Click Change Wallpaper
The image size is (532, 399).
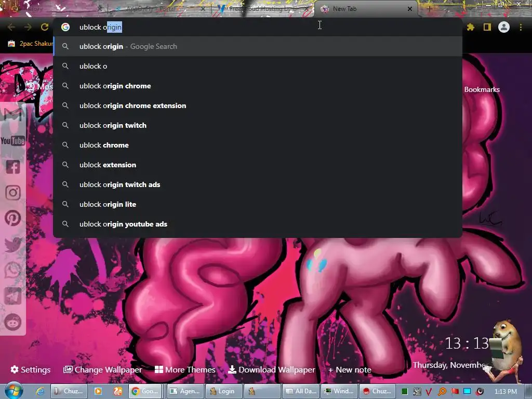[102, 369]
